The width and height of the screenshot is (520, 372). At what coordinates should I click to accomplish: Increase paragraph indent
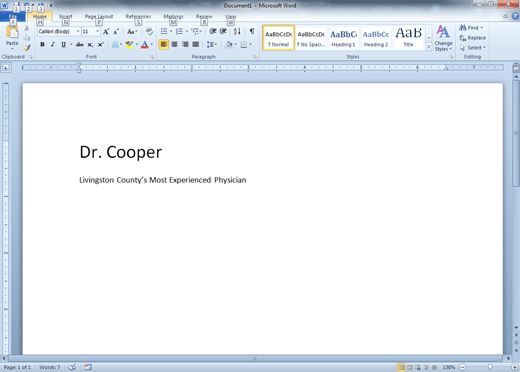(223, 31)
